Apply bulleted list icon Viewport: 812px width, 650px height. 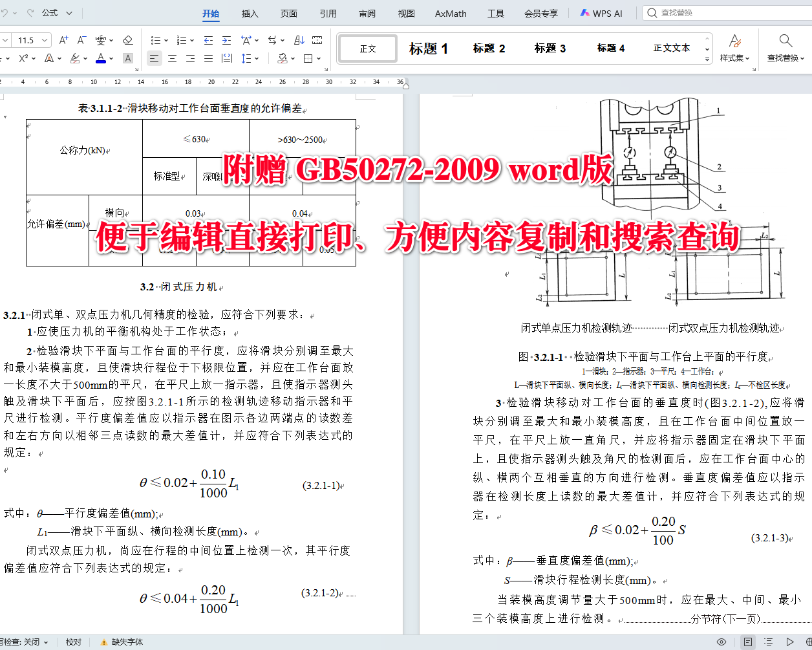click(155, 40)
